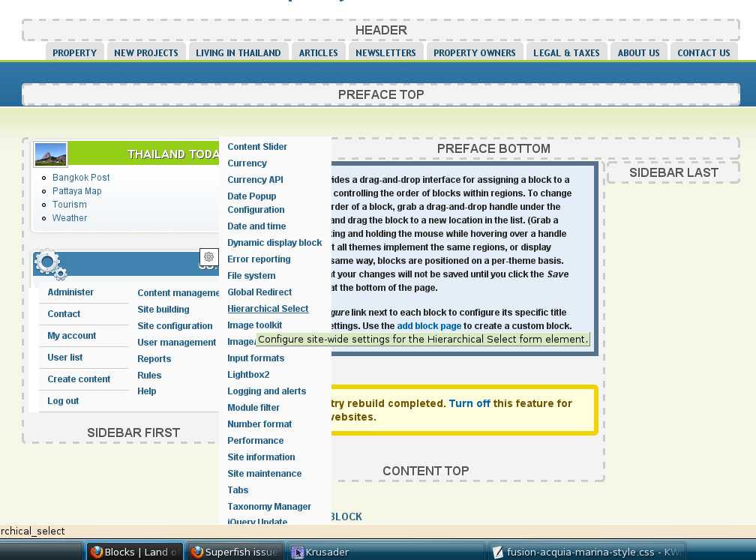Select Hierarchical Select from the configuration menu

[267, 308]
